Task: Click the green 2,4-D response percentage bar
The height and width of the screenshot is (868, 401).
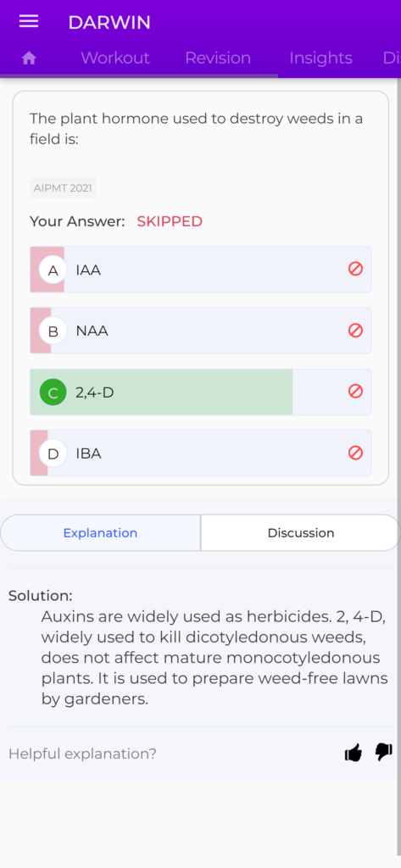Action: coord(161,392)
